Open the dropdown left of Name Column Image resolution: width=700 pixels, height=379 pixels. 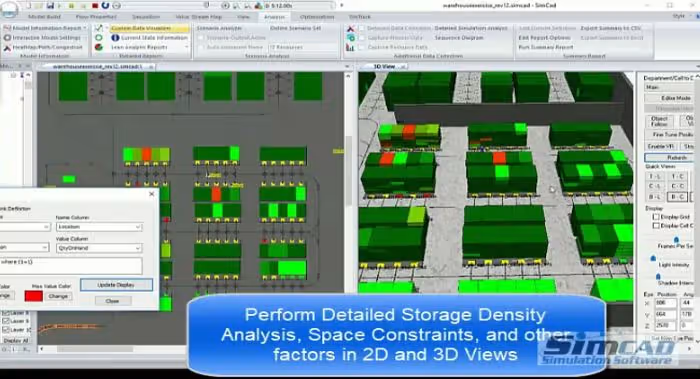25,227
